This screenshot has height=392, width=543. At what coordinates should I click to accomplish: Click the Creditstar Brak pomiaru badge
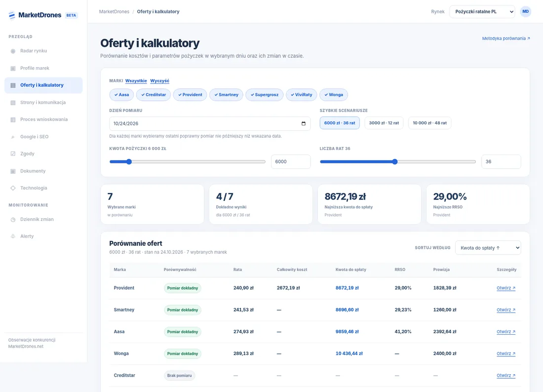[179, 376]
